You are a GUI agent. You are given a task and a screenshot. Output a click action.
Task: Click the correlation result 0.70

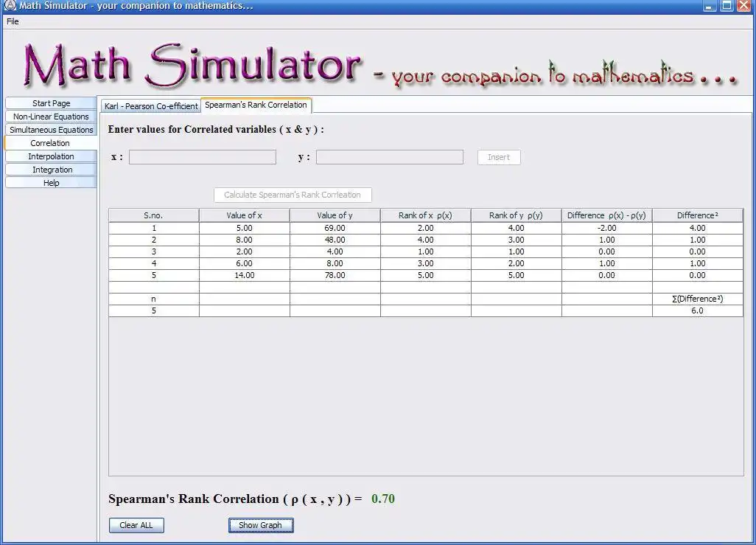pos(383,499)
